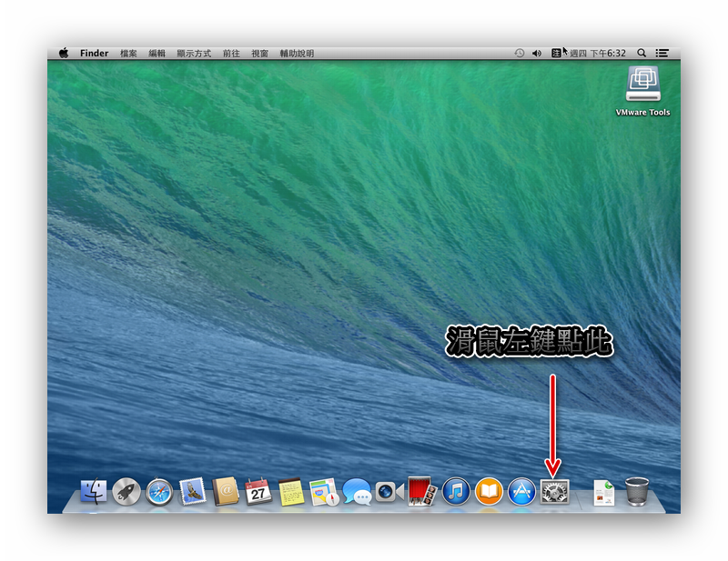Open Maps icon in Dock
728x561 pixels.
tap(324, 492)
